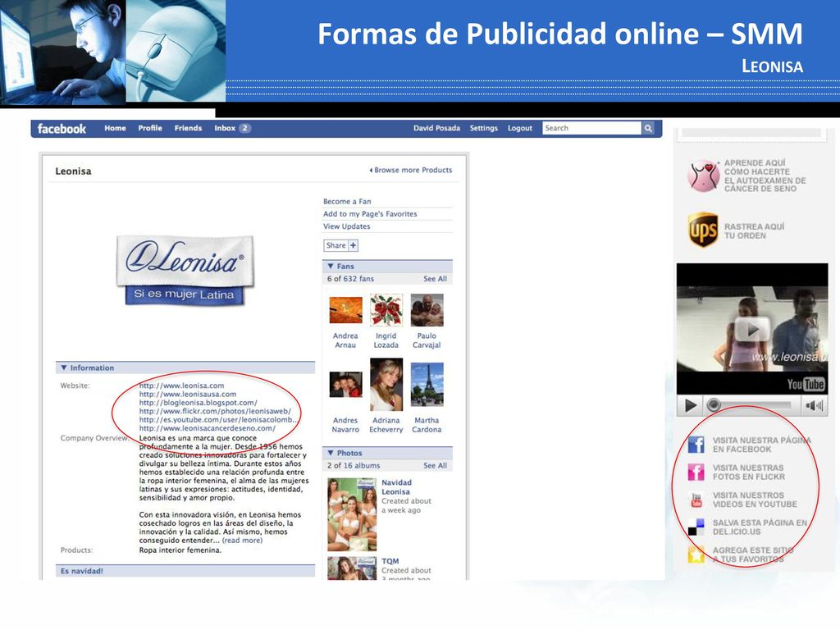Image resolution: width=840 pixels, height=630 pixels.
Task: Click See All in the Fans section
Action: (x=435, y=279)
